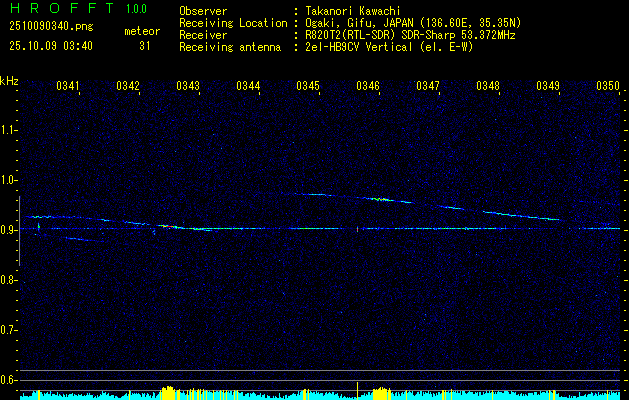Pick the 0347 time marker
The image size is (629, 400).
(428, 87)
